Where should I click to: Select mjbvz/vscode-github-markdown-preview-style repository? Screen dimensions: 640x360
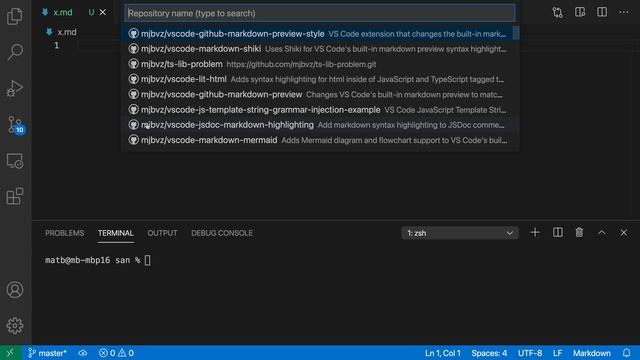(x=320, y=34)
